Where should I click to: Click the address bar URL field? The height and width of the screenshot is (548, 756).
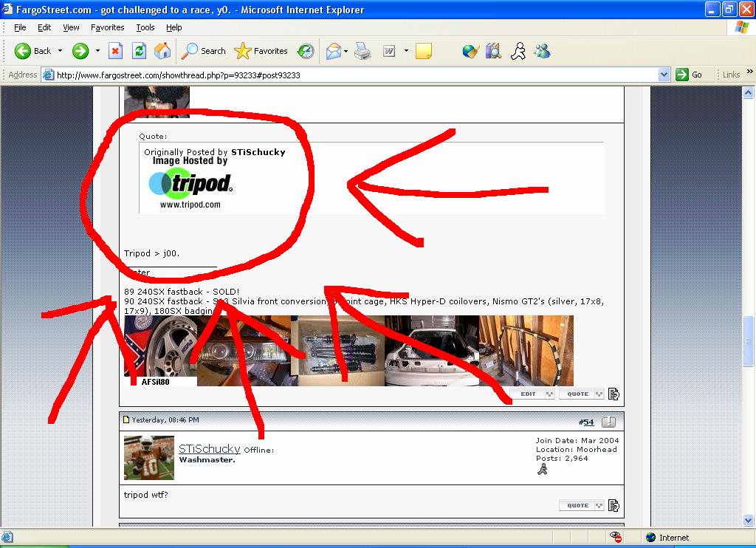(356, 75)
